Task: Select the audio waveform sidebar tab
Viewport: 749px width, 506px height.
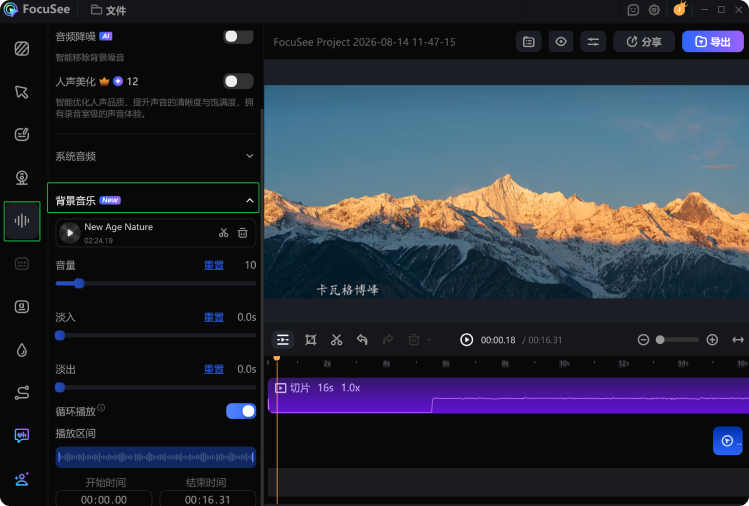Action: tap(22, 221)
